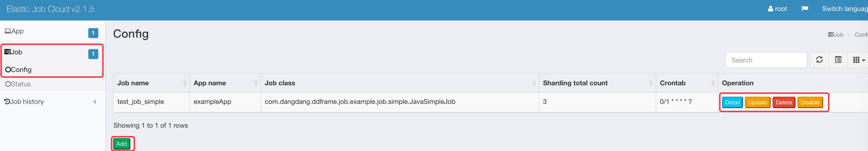The width and height of the screenshot is (868, 151).
Task: Toggle the table card view icon
Action: tap(838, 60)
